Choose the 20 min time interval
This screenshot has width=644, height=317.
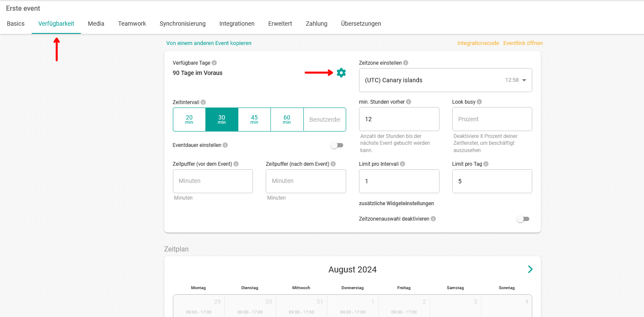(x=189, y=120)
